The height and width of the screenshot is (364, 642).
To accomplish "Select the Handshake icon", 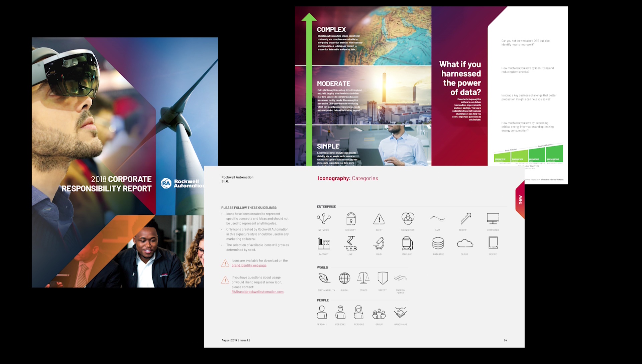I will coord(400,312).
